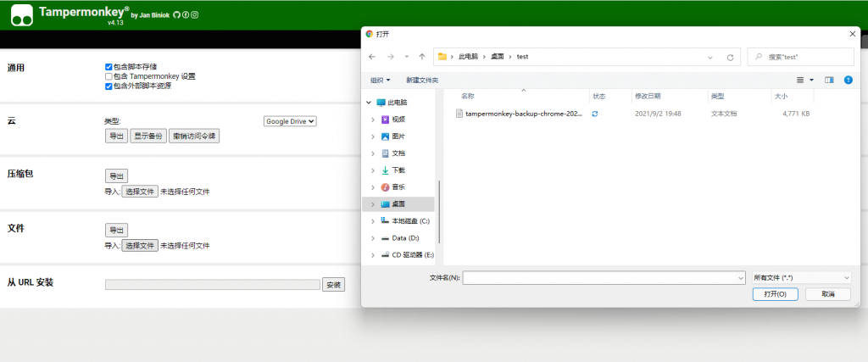Image resolution: width=868 pixels, height=362 pixels.
Task: Click the text file icon of tampermonkey-backup
Action: (x=459, y=113)
